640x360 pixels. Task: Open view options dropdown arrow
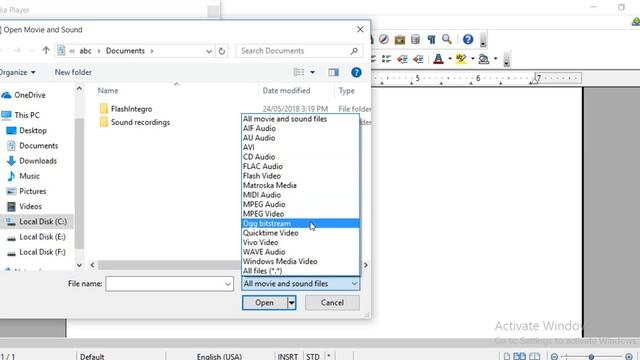(x=312, y=73)
